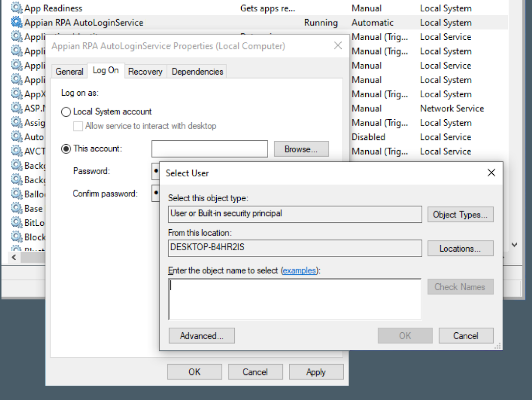The width and height of the screenshot is (532, 400).
Task: Click the Gets apps re... description cell
Action: [268, 8]
